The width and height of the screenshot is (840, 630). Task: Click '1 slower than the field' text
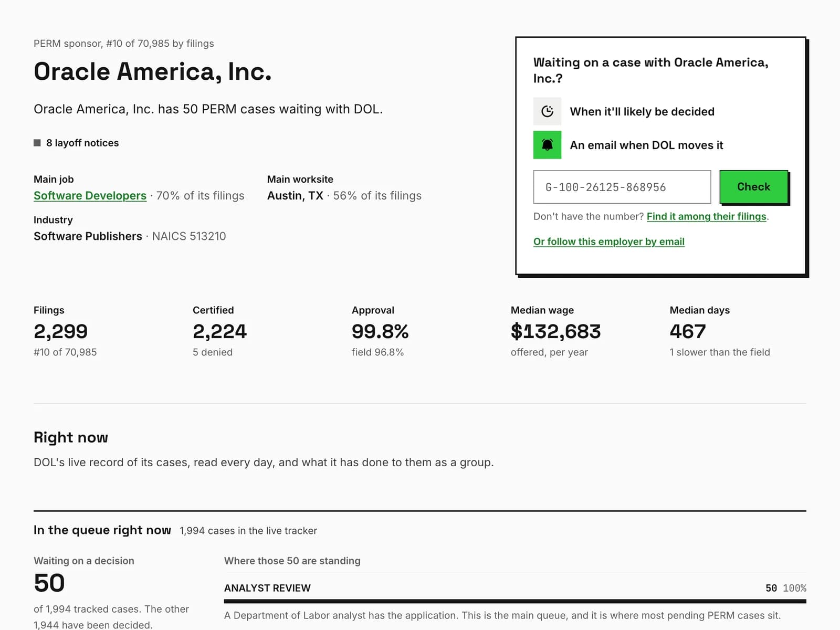[720, 352]
